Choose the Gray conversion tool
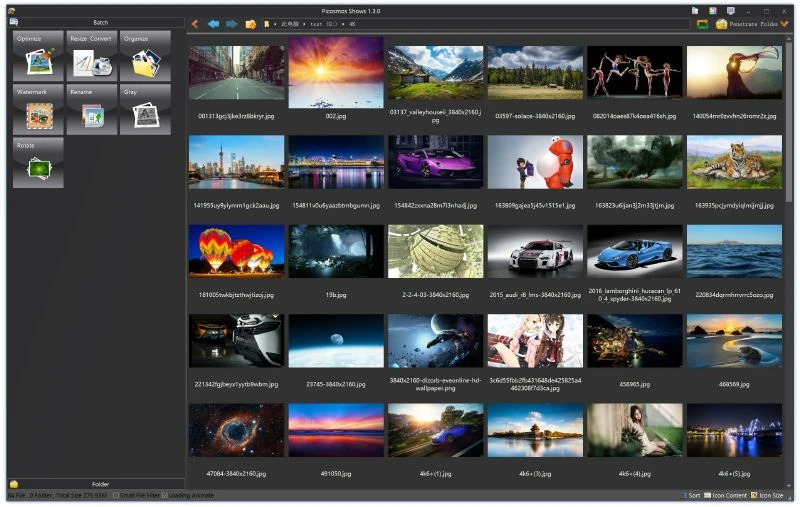 144,110
